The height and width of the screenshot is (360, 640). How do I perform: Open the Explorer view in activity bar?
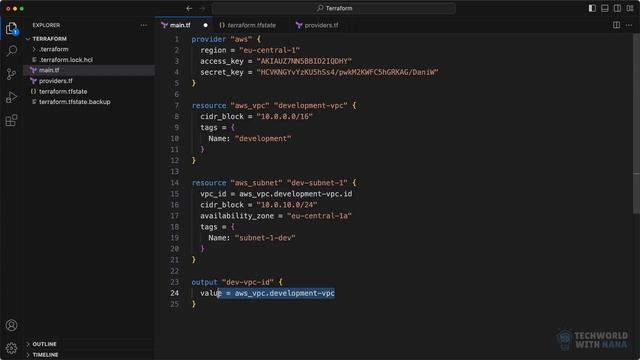[x=11, y=29]
